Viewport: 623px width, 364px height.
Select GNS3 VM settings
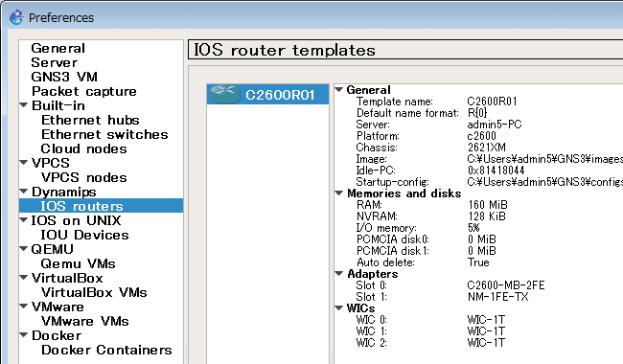(64, 77)
